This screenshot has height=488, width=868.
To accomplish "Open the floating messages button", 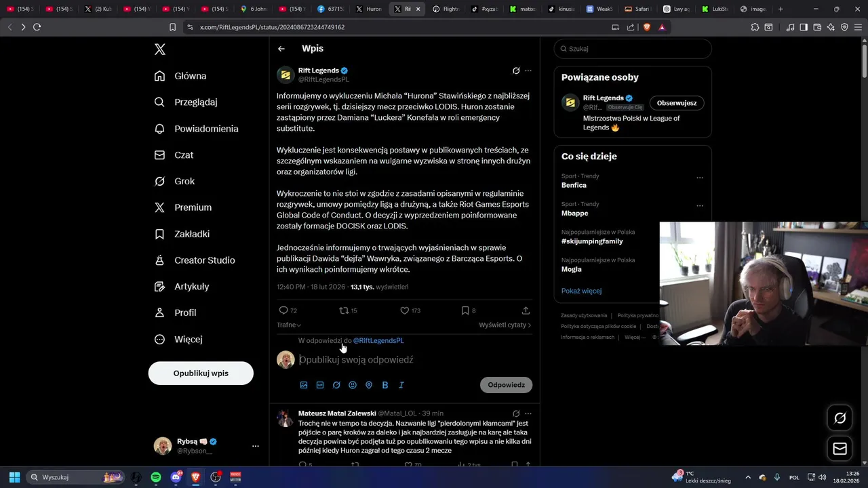I will (840, 449).
